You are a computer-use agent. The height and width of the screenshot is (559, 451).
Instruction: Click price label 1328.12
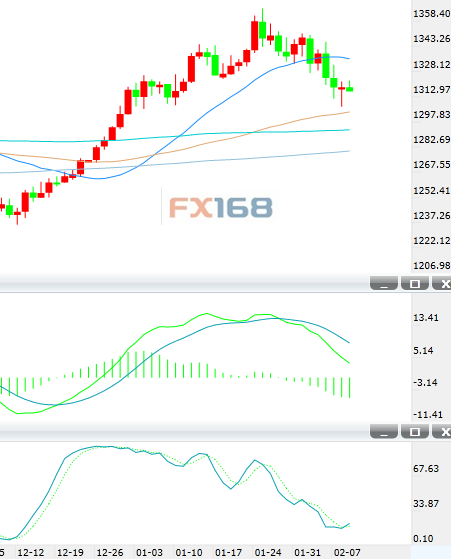(431, 65)
